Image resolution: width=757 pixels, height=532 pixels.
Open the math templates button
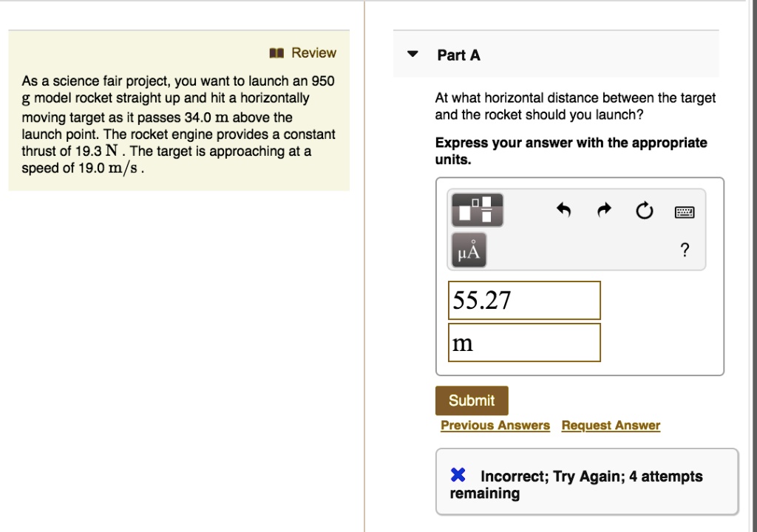(477, 210)
